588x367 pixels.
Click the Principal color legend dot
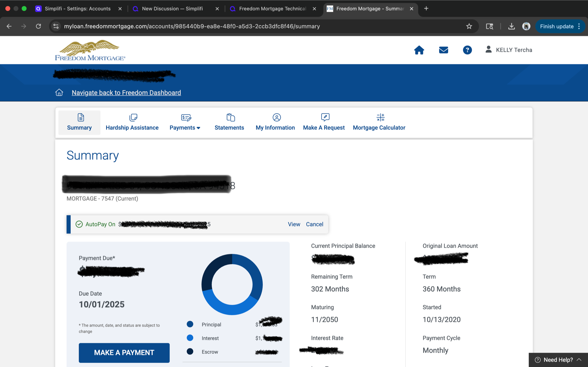pyautogui.click(x=190, y=324)
